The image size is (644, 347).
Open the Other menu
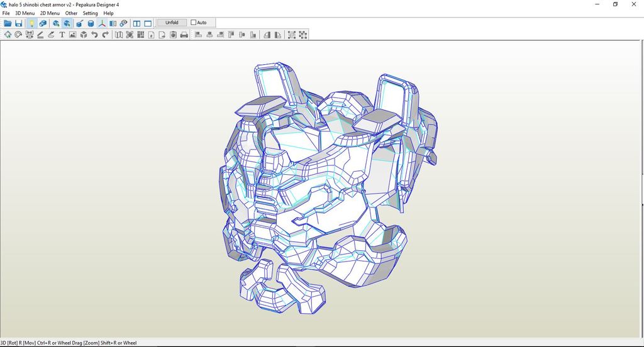pyautogui.click(x=71, y=13)
